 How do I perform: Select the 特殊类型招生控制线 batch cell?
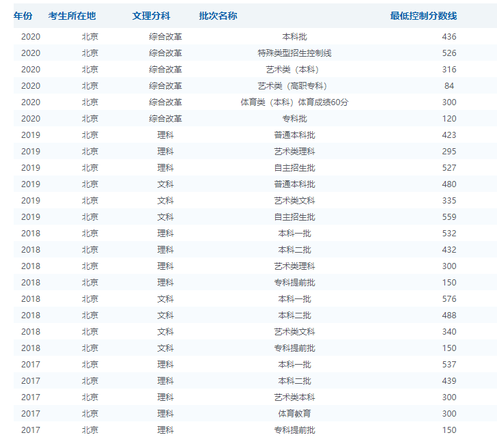point(294,53)
